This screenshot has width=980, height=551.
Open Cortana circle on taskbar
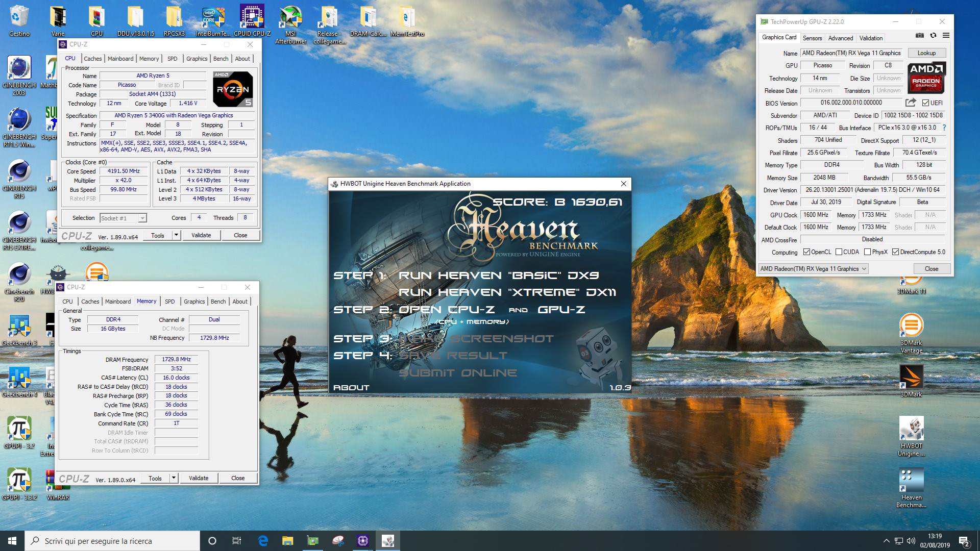pos(212,541)
